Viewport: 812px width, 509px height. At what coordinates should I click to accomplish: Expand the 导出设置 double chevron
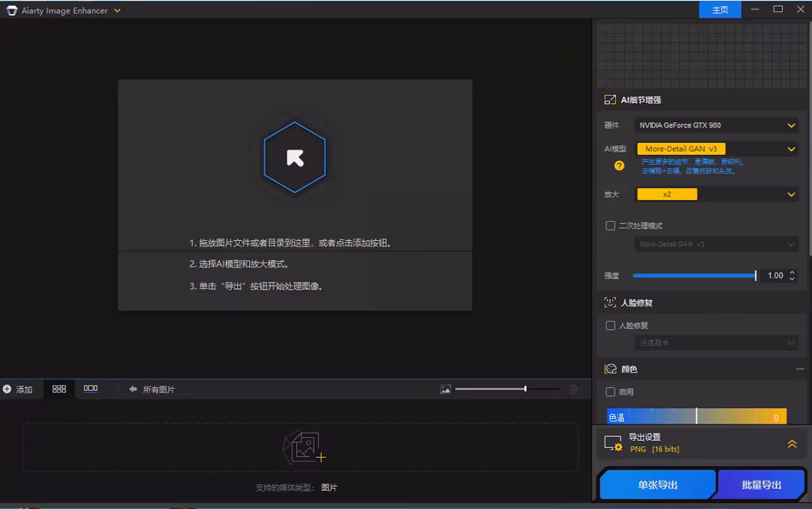pos(792,444)
